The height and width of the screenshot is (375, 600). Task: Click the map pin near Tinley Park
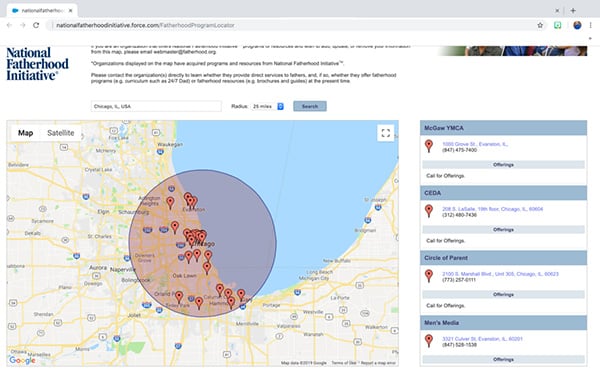(179, 297)
